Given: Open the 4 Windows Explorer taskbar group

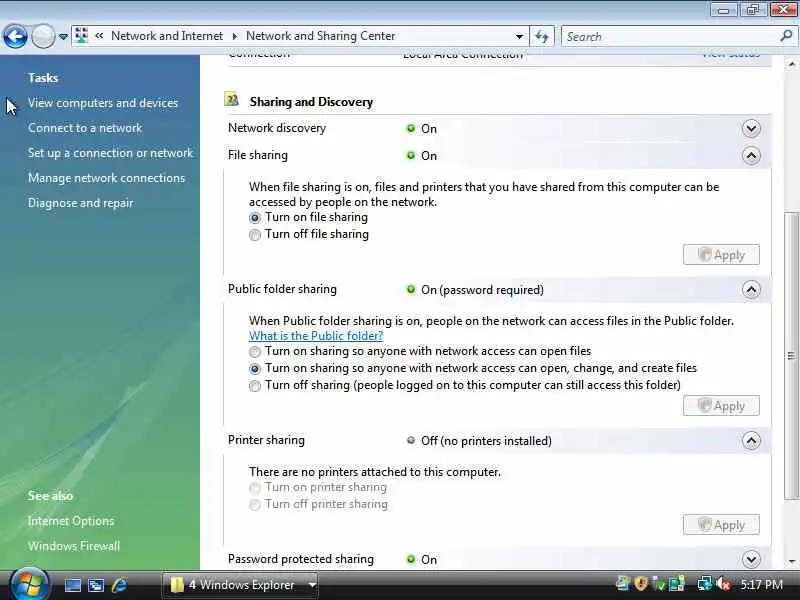Looking at the screenshot, I should [241, 585].
